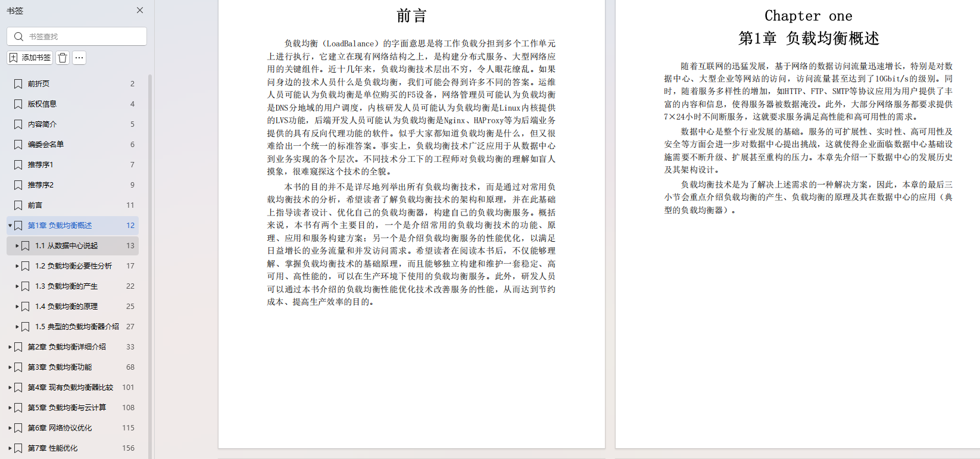Expand the 1.4 负载均衡的原理 node
The image size is (980, 459).
point(17,307)
